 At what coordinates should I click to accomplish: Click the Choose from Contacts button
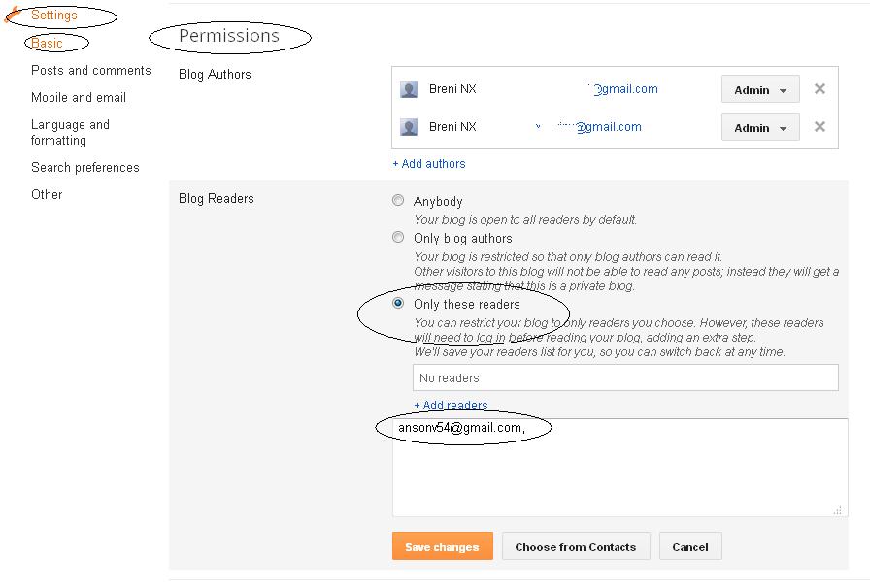575,547
